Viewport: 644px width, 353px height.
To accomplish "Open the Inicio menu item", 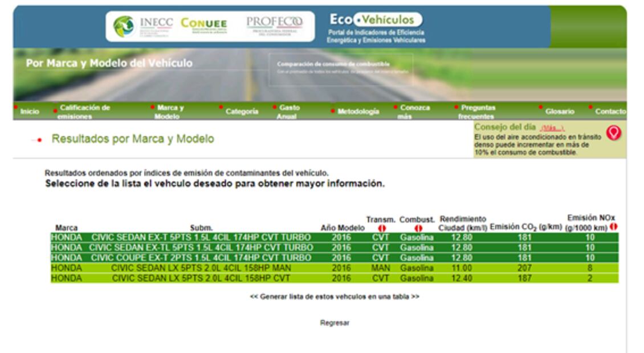I will pyautogui.click(x=30, y=112).
